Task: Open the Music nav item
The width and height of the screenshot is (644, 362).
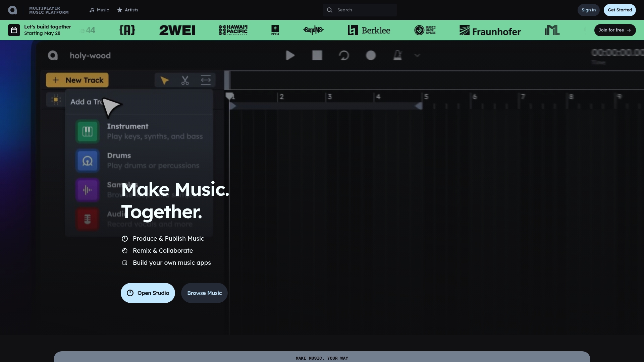Action: click(99, 10)
